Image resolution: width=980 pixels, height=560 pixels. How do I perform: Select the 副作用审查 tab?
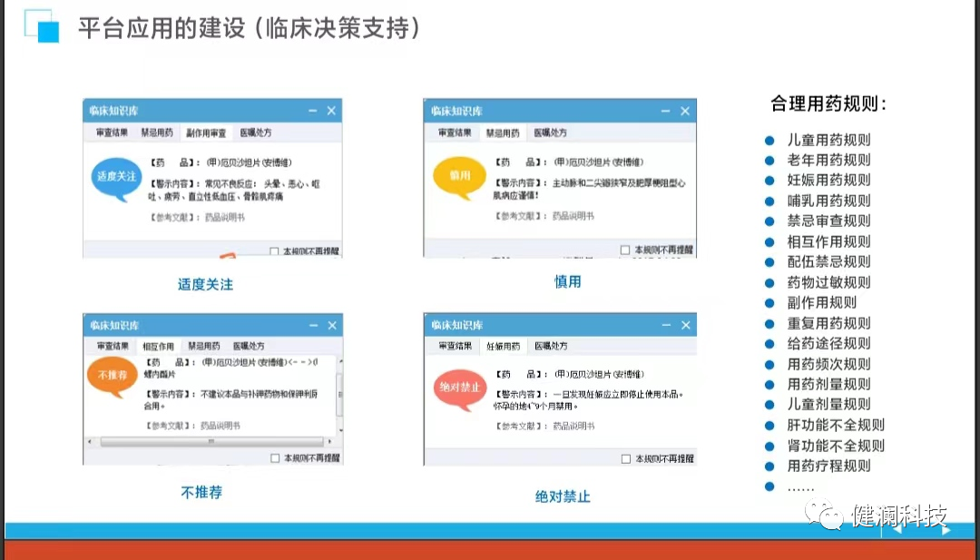[206, 133]
